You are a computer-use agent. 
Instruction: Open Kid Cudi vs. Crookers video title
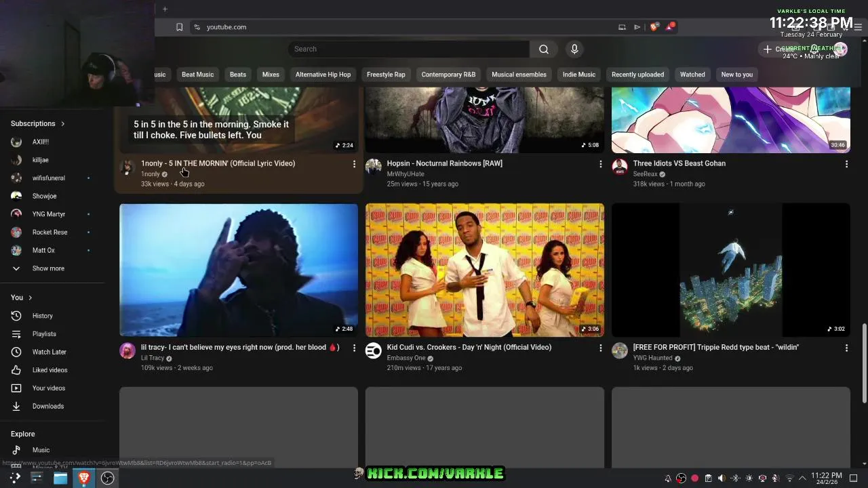pos(469,347)
